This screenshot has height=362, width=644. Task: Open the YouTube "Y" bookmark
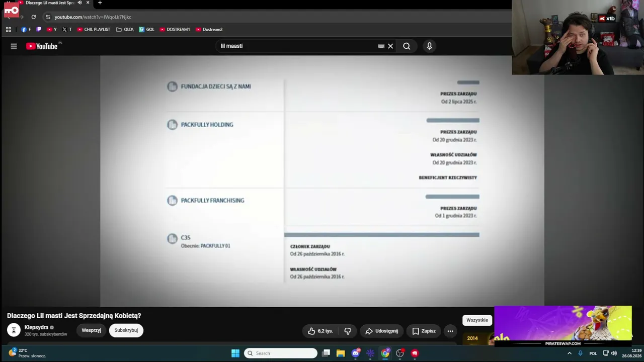click(x=52, y=30)
